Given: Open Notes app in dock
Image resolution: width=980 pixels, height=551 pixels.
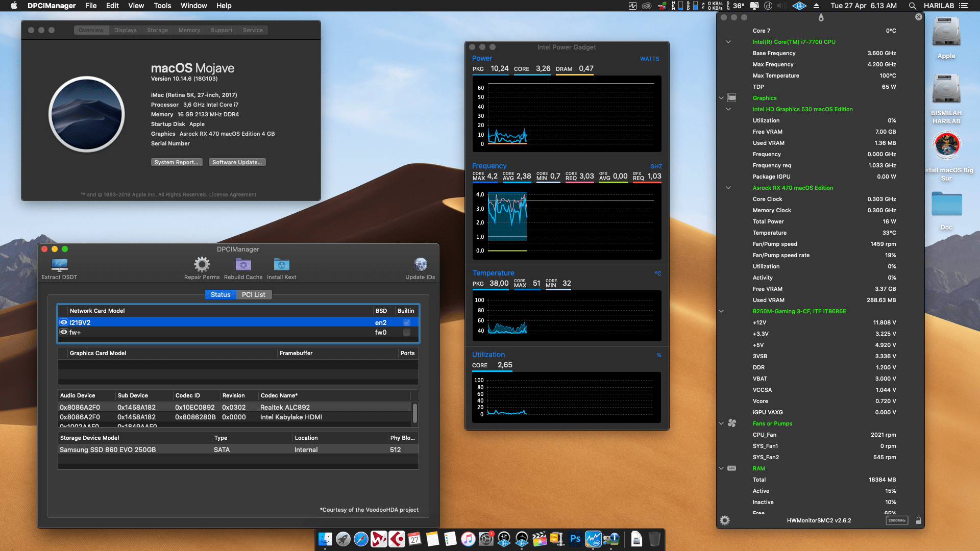Looking at the screenshot, I should click(x=432, y=539).
